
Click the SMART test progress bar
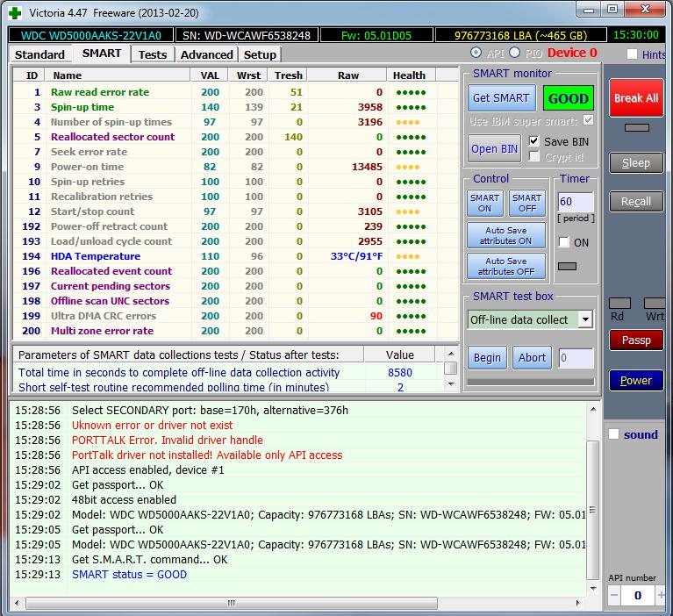pos(531,382)
